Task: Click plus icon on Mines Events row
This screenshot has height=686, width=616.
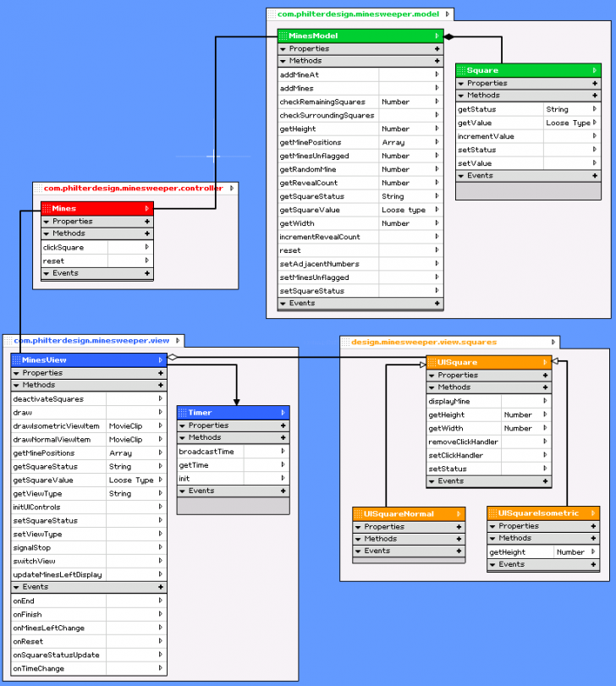Action: point(147,273)
